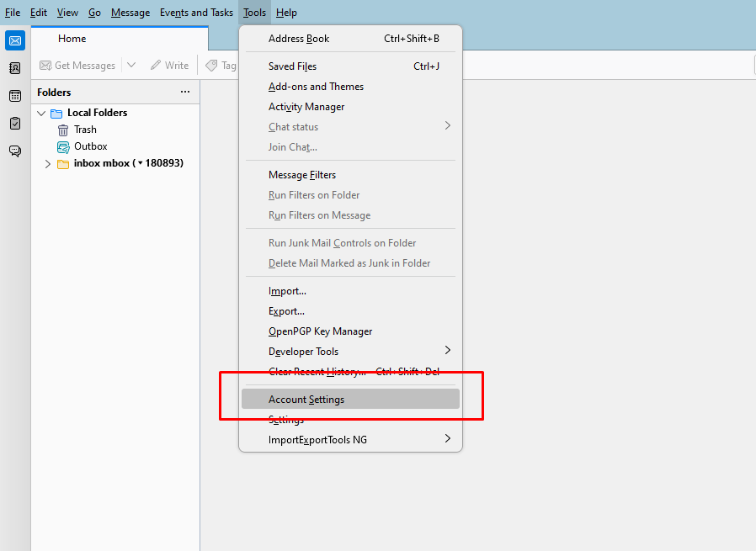Screen dimensions: 756x551
Task: Expand the inbox mbox folder
Action: pos(48,164)
